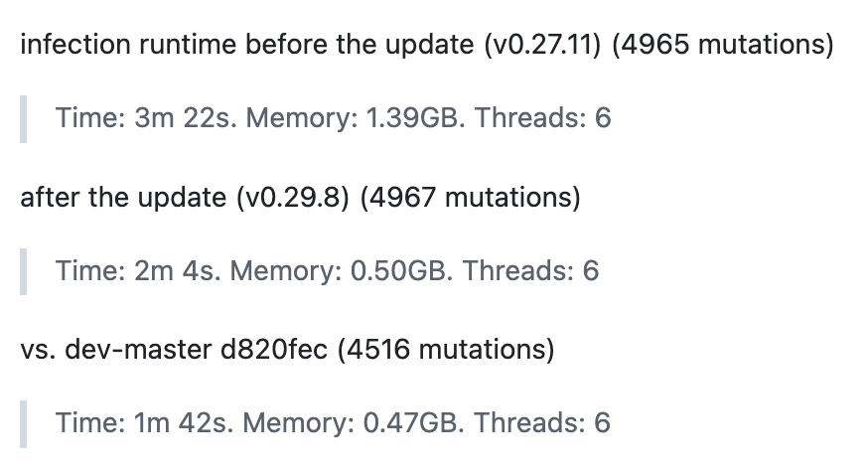Click the "Time: 1m 42s" text
The image size is (868, 471).
[142, 422]
